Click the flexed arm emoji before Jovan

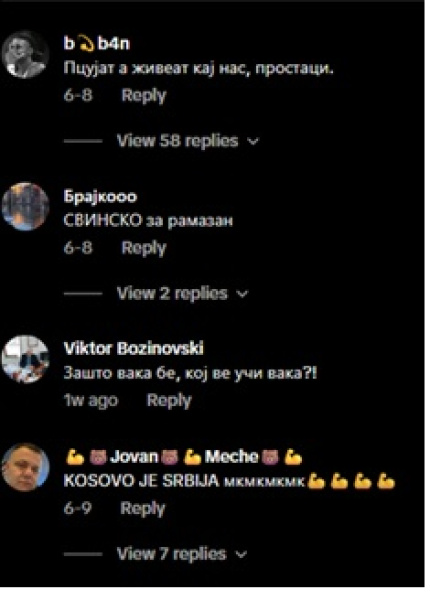(x=75, y=457)
